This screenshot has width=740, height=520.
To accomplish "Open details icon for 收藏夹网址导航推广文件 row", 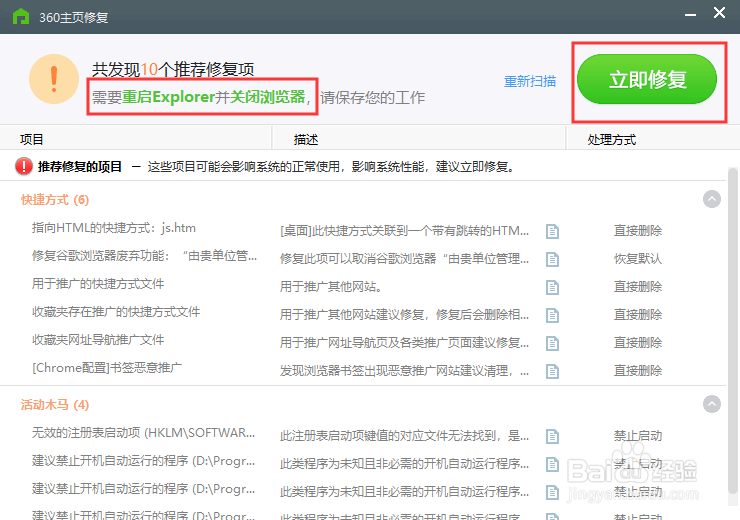I will [552, 343].
